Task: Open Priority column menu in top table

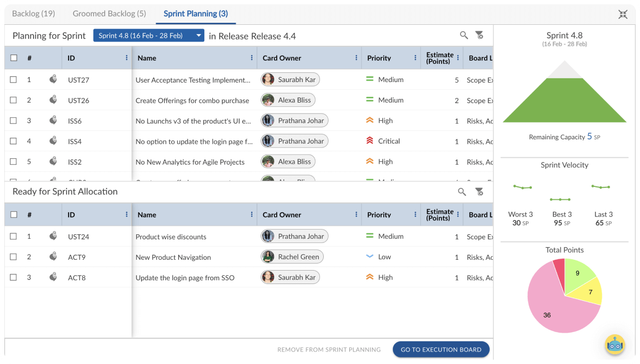Action: (x=415, y=58)
